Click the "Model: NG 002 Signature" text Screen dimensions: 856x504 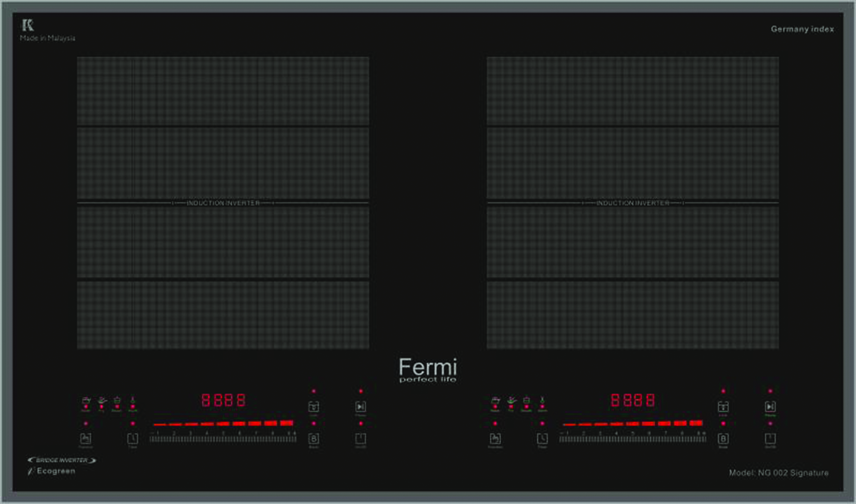pos(779,473)
